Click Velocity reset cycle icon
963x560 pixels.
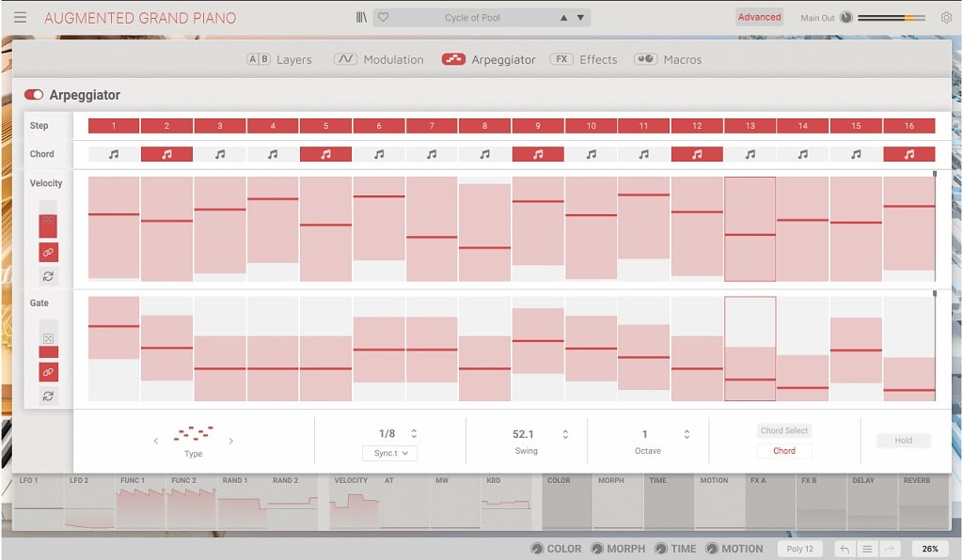coord(48,276)
